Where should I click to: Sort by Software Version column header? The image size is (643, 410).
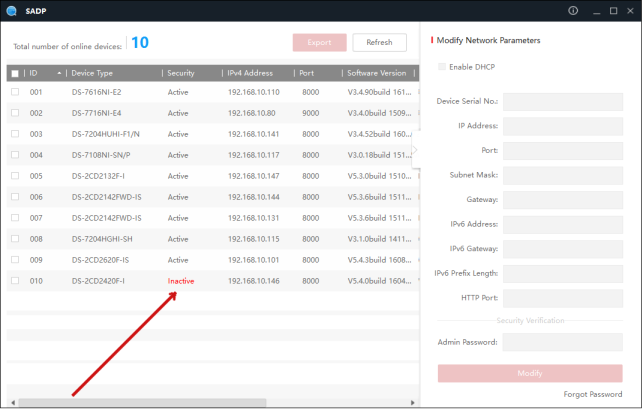coord(379,73)
